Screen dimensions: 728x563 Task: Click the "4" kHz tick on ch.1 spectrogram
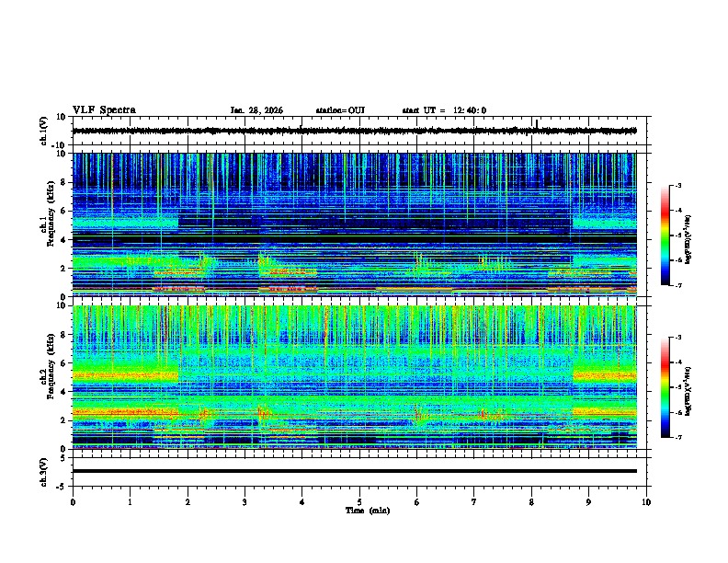(x=64, y=240)
